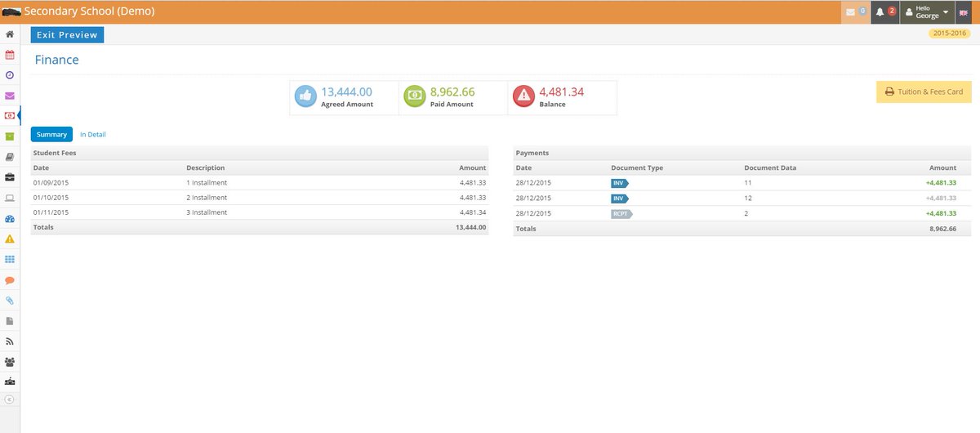Select the red money finance sidebar icon

[x=10, y=116]
